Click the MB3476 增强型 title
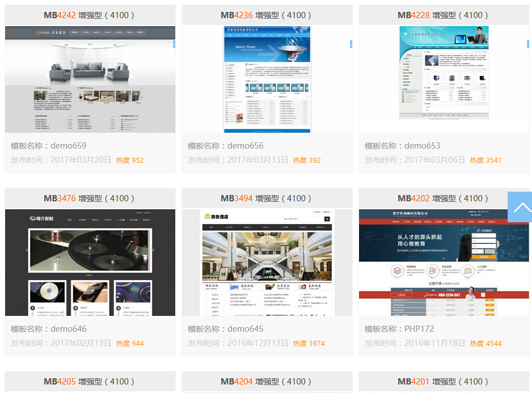532x393 pixels. (x=90, y=198)
